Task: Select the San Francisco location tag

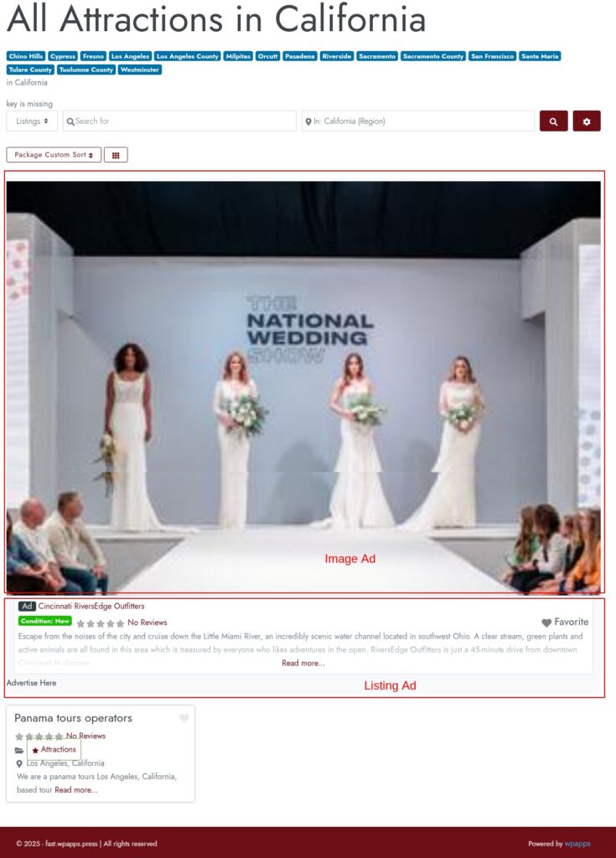Action: (492, 56)
